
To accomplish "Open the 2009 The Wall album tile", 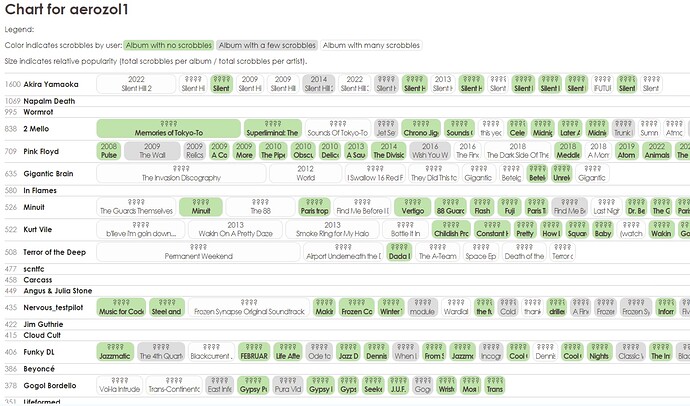I will click(x=152, y=151).
